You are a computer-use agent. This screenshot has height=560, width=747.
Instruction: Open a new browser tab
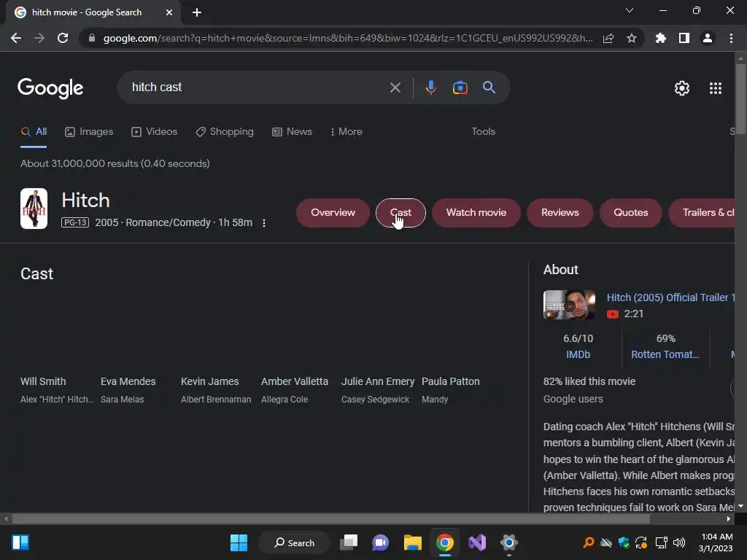(197, 12)
